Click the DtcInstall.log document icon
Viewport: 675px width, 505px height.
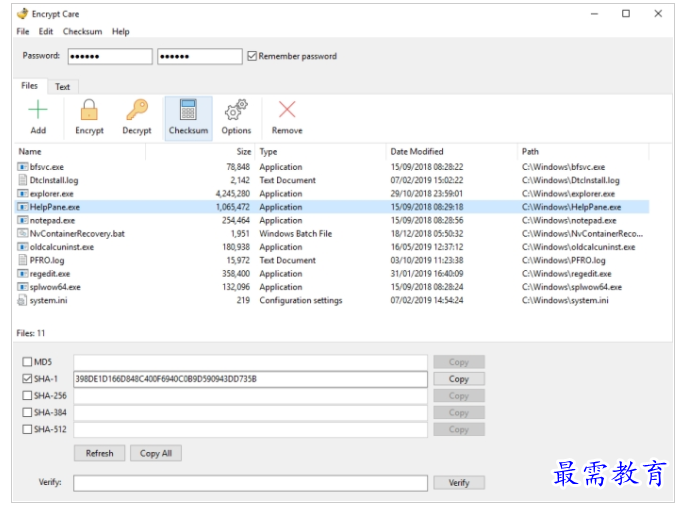coord(22,180)
